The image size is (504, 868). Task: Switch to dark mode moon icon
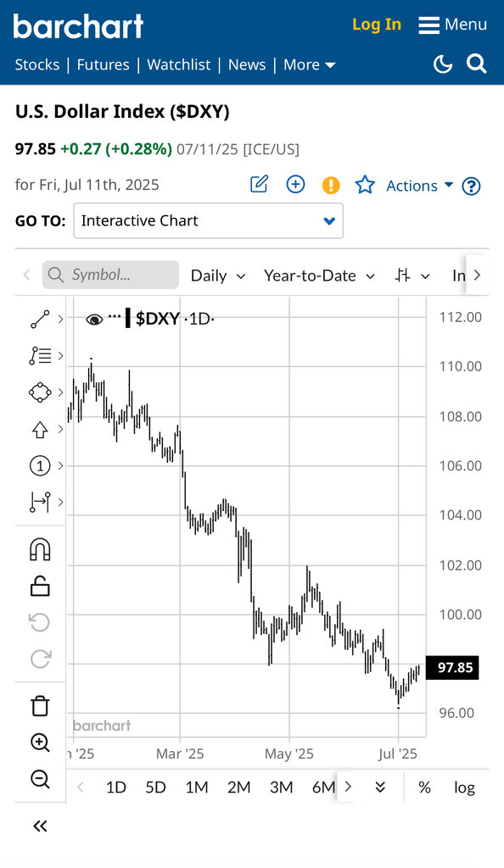pyautogui.click(x=443, y=64)
